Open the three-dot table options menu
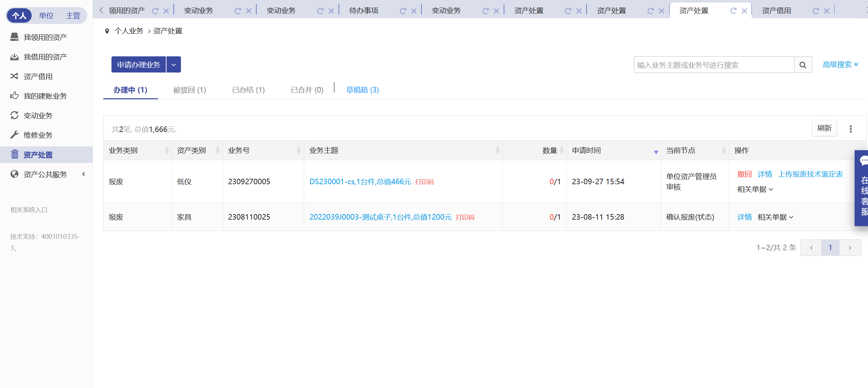 [850, 129]
